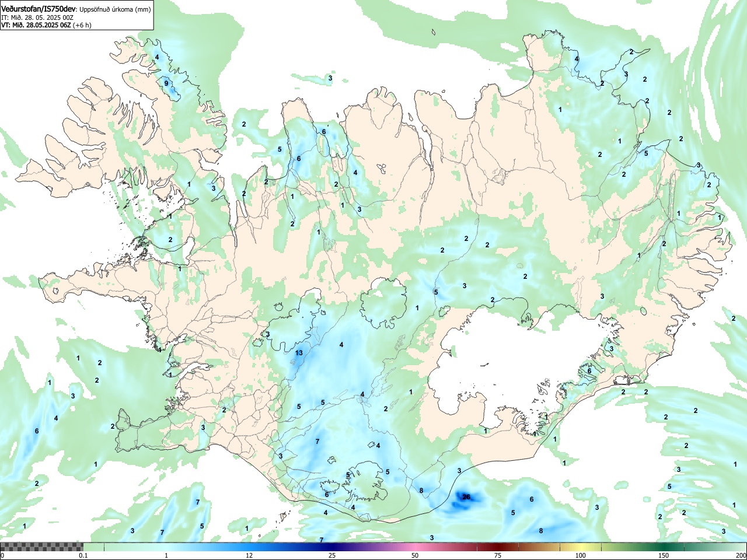Click the "25" label on the legend scale
Viewport: 747px width, 560px height.
click(332, 555)
